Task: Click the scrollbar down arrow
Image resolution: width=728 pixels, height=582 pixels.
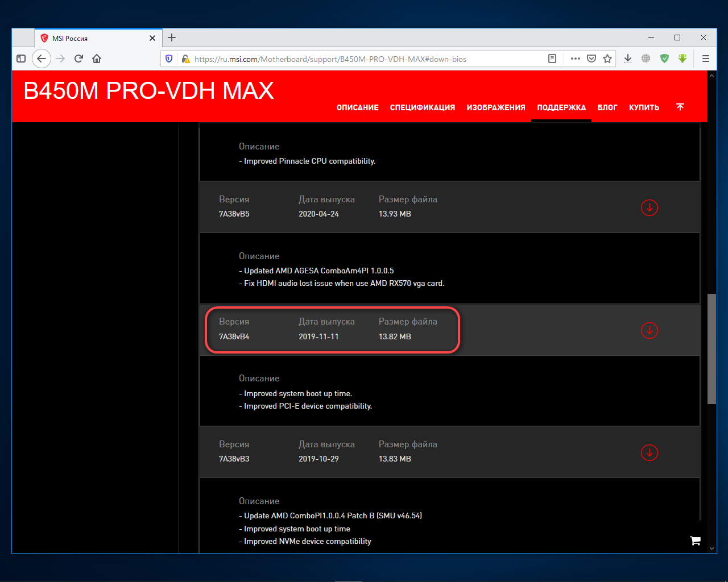Action: [x=712, y=548]
